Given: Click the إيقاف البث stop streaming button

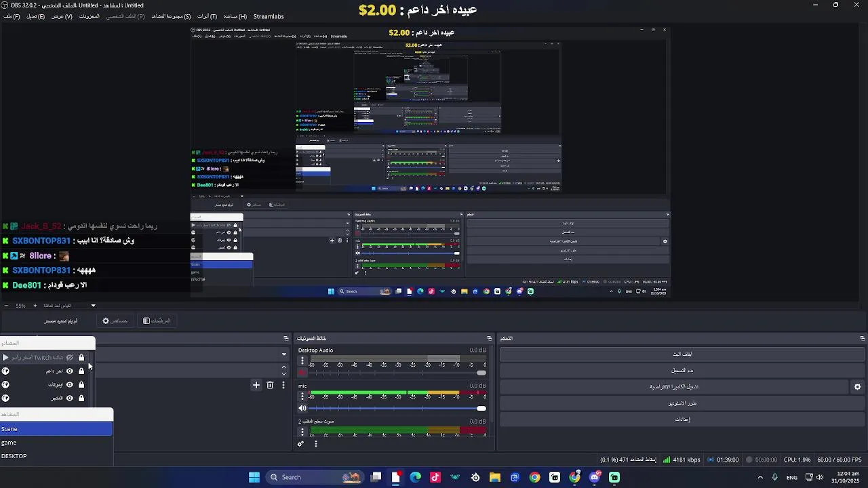Looking at the screenshot, I should pyautogui.click(x=682, y=354).
